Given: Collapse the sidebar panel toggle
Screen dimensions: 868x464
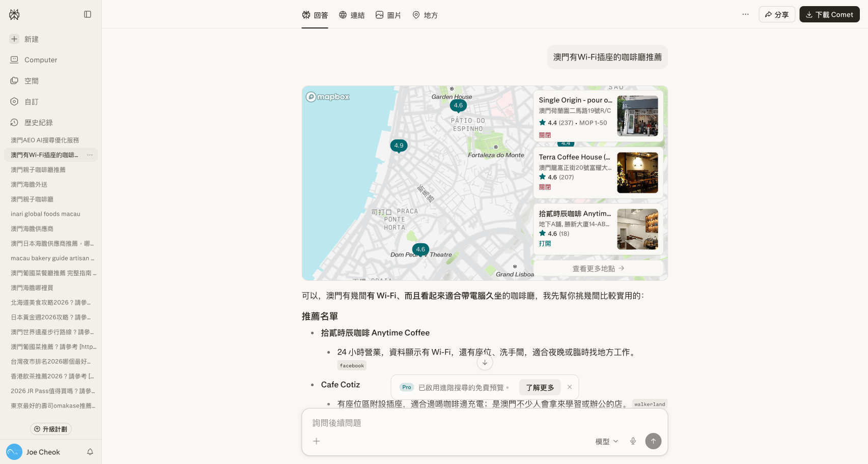Looking at the screenshot, I should click(x=88, y=14).
